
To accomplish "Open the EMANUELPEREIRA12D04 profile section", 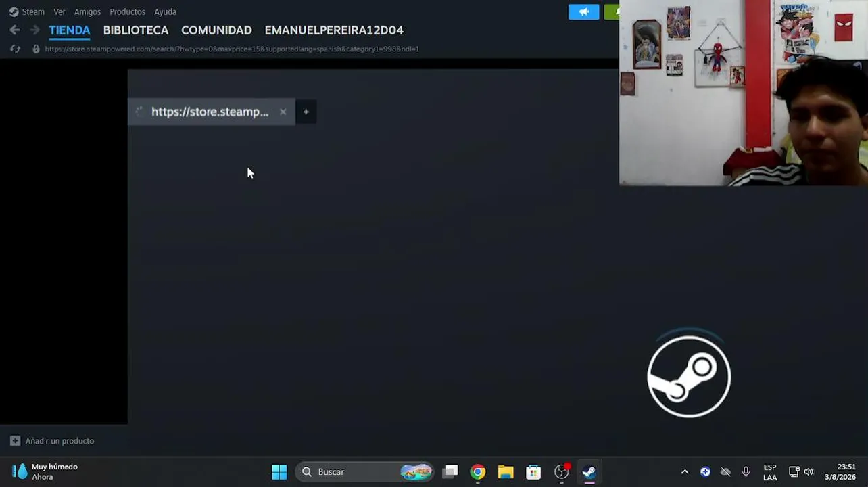I will [334, 30].
